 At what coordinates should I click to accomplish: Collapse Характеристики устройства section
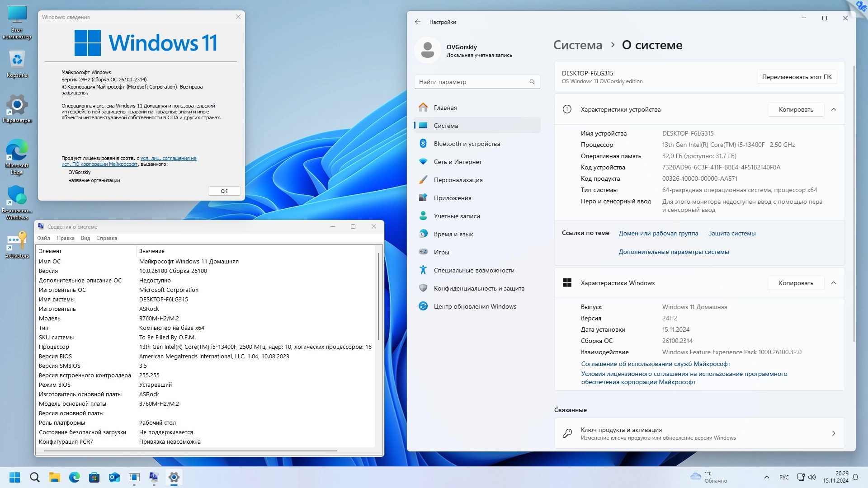pyautogui.click(x=834, y=109)
